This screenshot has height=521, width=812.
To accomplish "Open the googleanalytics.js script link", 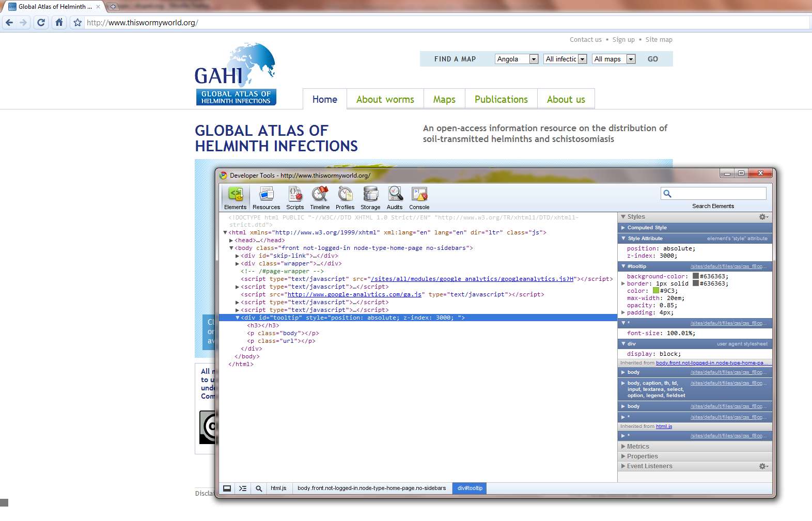I will (473, 279).
